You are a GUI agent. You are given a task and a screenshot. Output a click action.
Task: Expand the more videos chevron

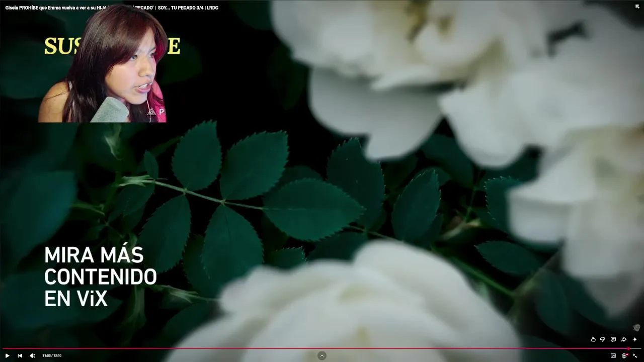(322, 355)
